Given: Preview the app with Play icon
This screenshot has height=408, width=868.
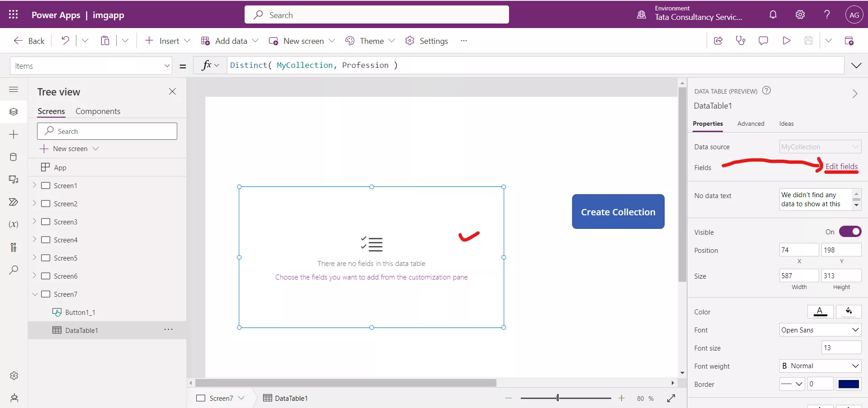Looking at the screenshot, I should point(786,41).
